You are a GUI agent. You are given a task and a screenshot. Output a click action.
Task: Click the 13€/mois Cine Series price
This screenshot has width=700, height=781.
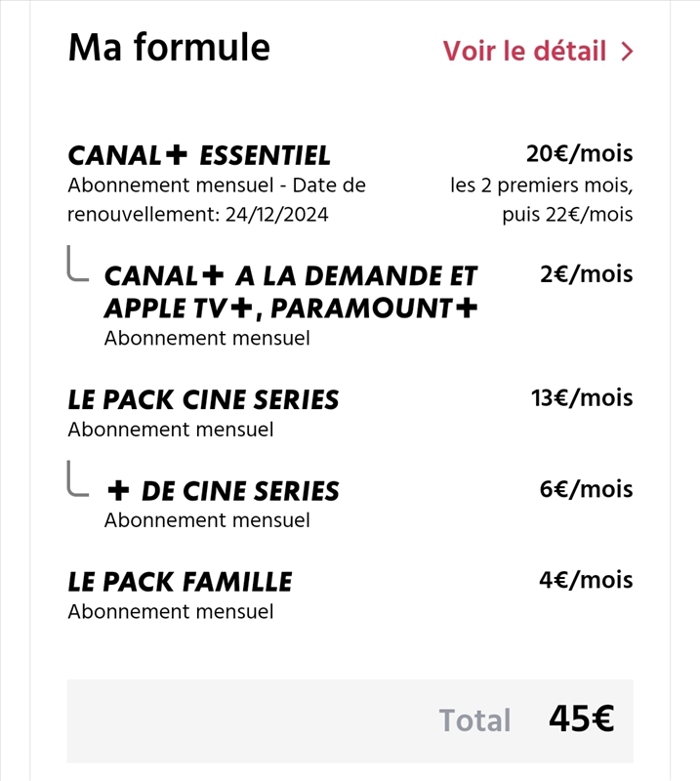pyautogui.click(x=580, y=397)
